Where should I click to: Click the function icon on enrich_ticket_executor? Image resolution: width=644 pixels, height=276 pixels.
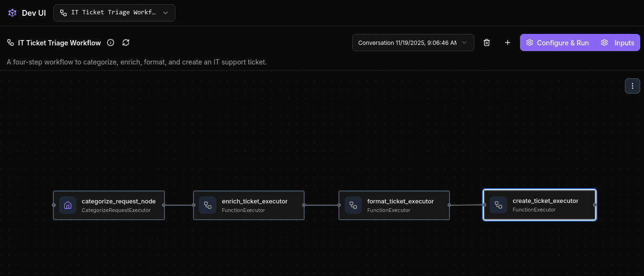pos(207,205)
